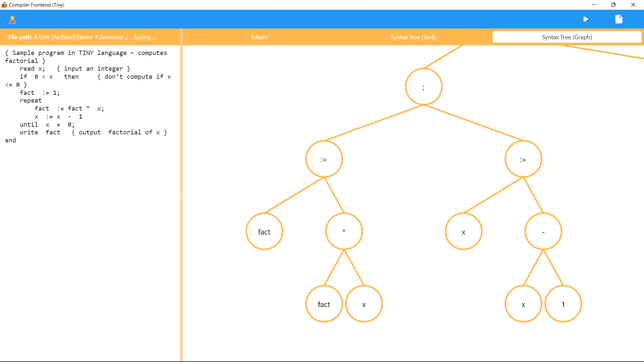Click the file path input field
The height and width of the screenshot is (362, 644).
coord(92,37)
